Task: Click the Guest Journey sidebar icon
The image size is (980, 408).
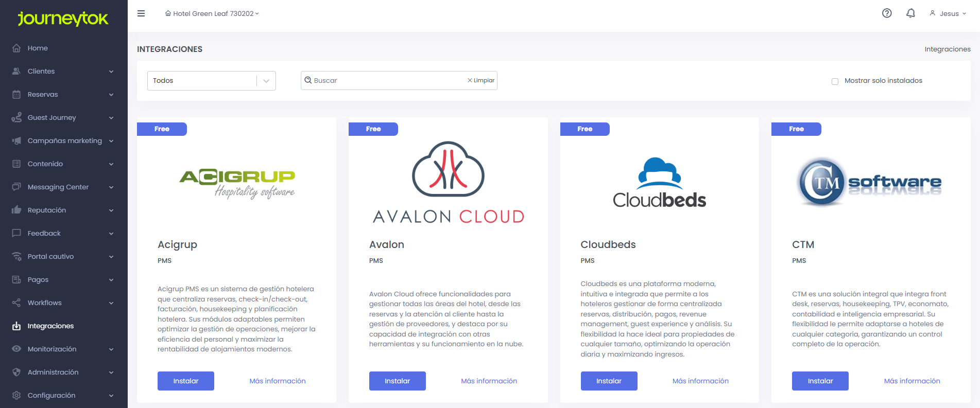Action: (x=16, y=117)
